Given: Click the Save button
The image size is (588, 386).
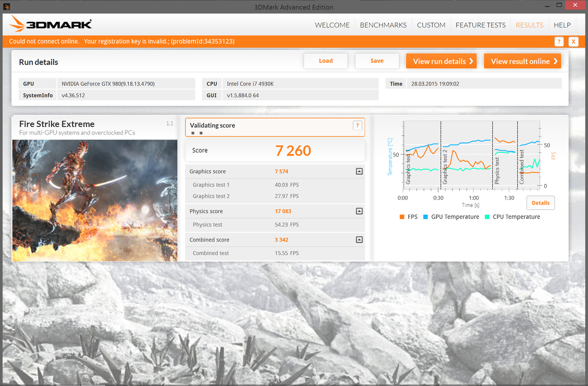Looking at the screenshot, I should tap(377, 61).
